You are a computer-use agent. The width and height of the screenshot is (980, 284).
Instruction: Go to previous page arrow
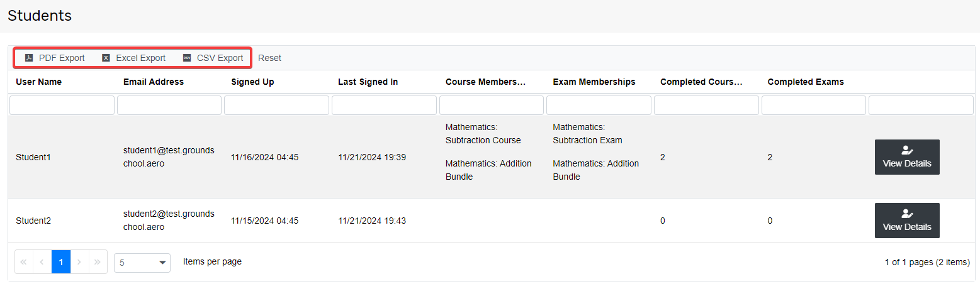[x=42, y=262]
